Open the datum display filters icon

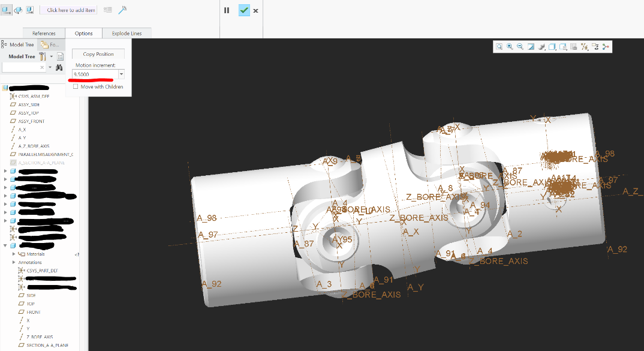point(585,46)
